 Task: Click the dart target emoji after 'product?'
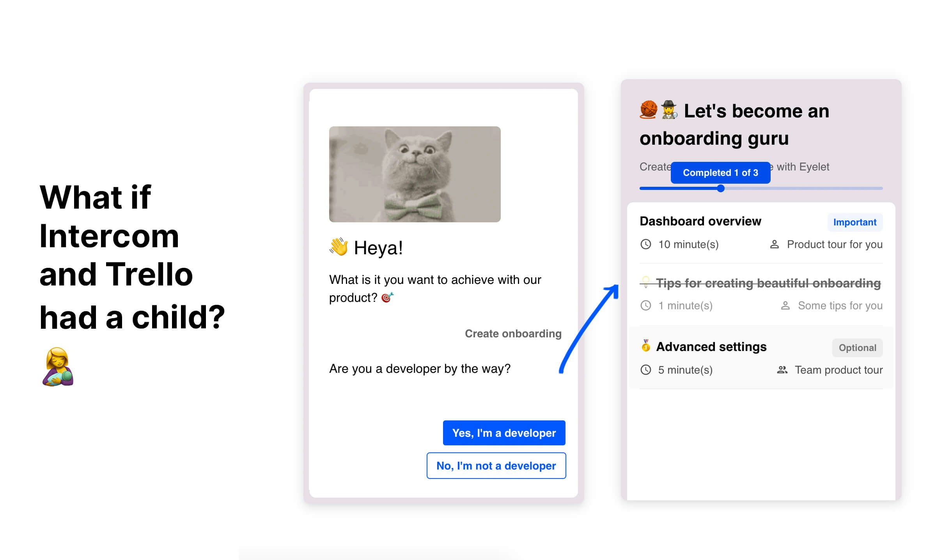(x=387, y=298)
